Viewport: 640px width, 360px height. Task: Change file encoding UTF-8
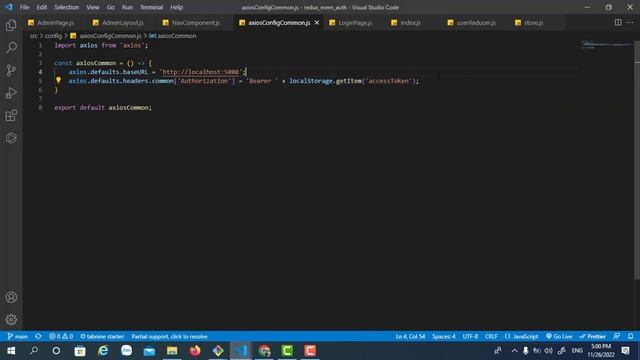coord(470,336)
